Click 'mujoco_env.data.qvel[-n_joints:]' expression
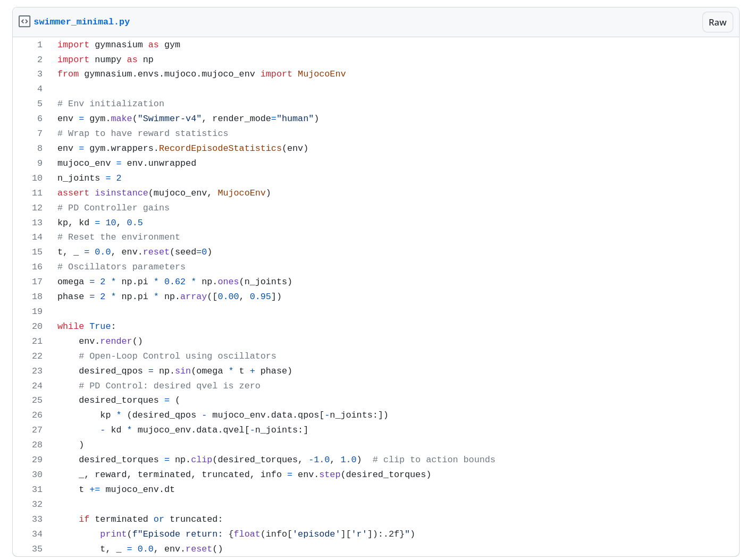Image resolution: width=746 pixels, height=560 pixels. pos(223,430)
